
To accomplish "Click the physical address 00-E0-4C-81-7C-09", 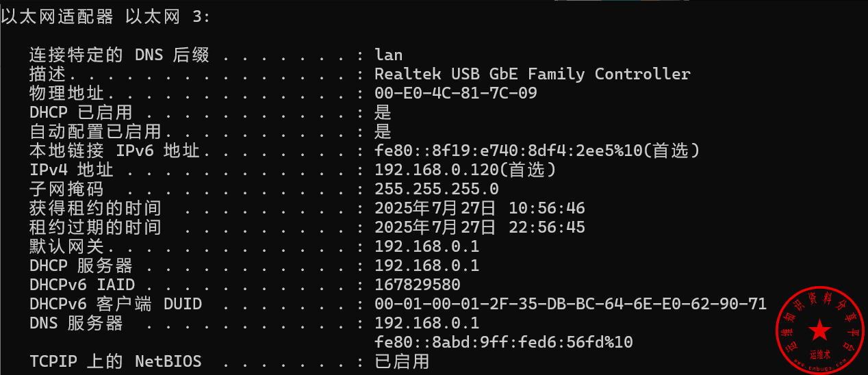I will coord(455,93).
